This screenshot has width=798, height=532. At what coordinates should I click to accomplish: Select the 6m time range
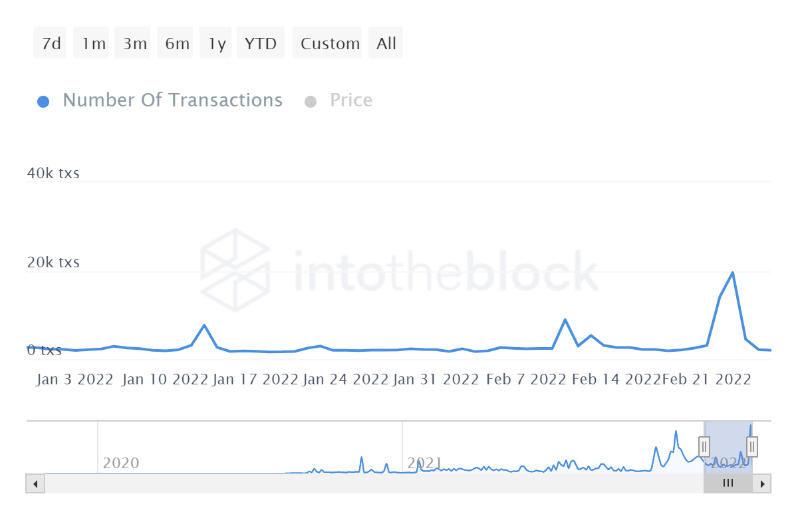coord(175,43)
